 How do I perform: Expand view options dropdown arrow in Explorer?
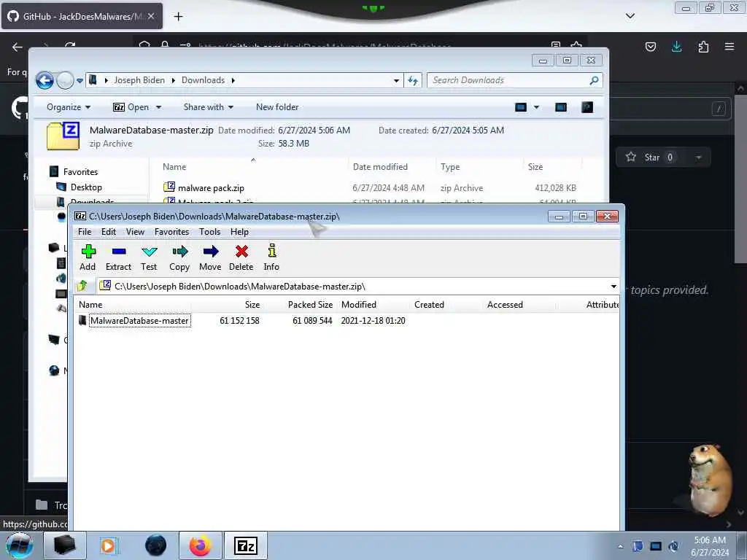[x=536, y=107]
